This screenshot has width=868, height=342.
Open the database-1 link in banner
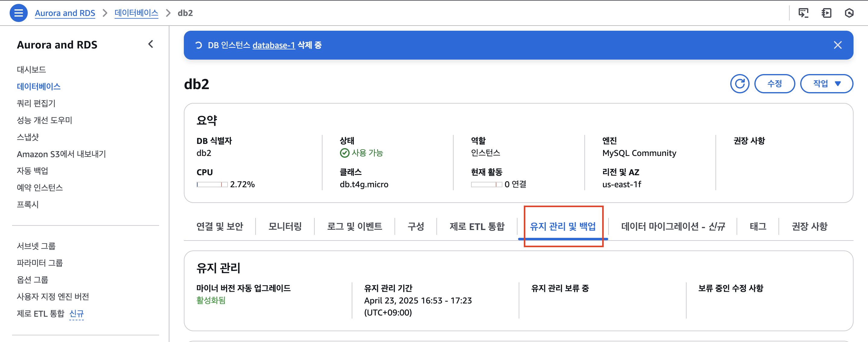tap(274, 45)
